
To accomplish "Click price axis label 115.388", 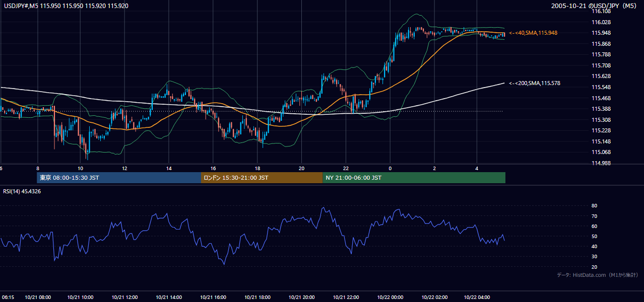I will click(601, 109).
